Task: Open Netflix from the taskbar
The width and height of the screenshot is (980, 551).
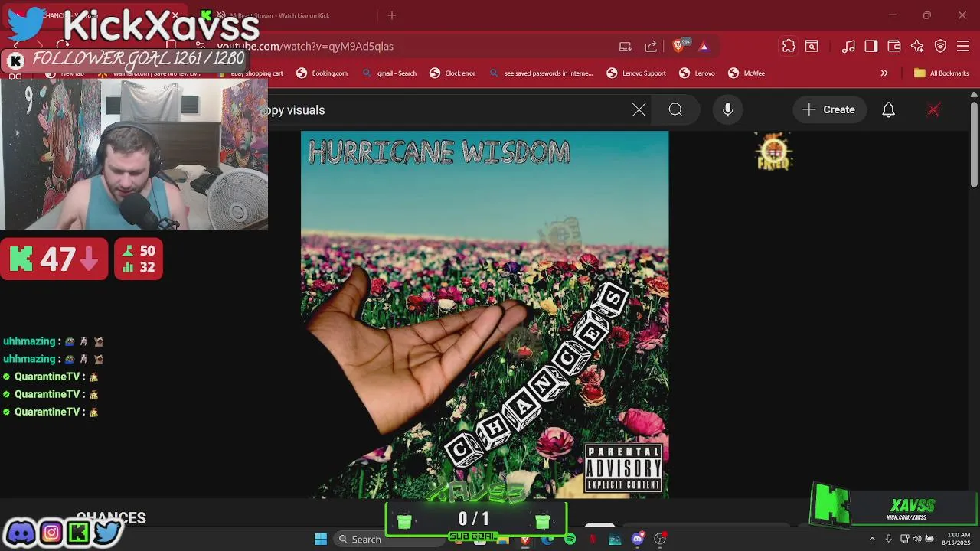Action: pyautogui.click(x=592, y=540)
